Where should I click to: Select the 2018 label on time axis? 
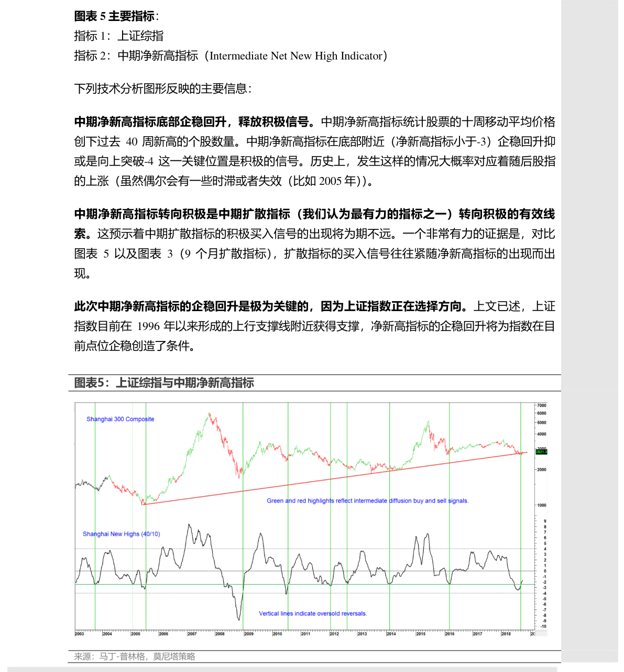point(506,634)
